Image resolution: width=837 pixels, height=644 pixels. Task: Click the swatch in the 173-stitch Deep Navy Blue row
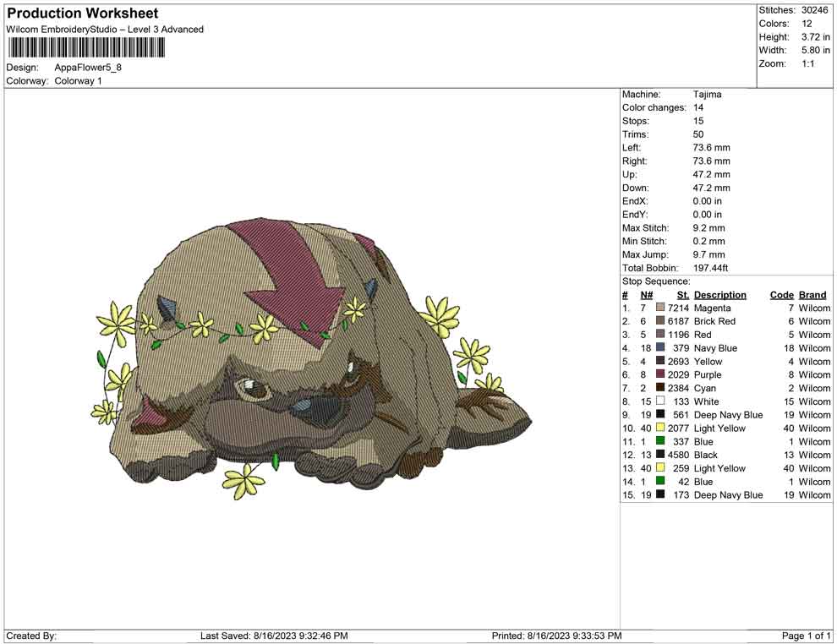pyautogui.click(x=660, y=494)
